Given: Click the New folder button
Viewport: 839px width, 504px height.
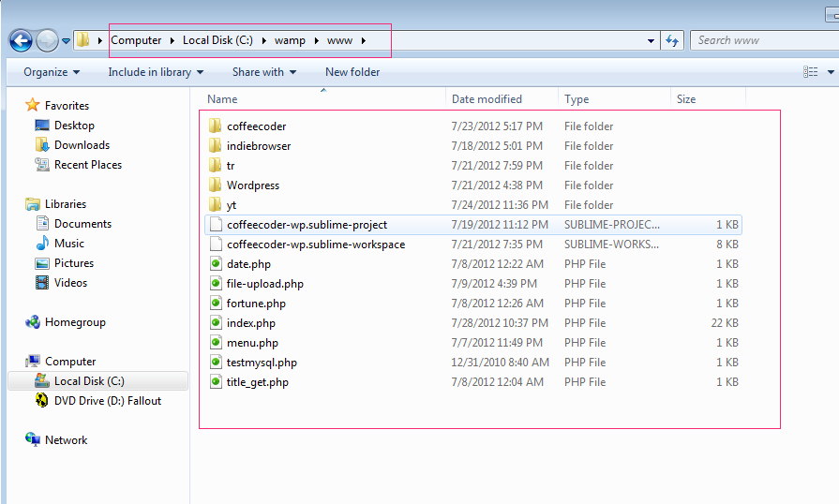Looking at the screenshot, I should click(x=352, y=72).
